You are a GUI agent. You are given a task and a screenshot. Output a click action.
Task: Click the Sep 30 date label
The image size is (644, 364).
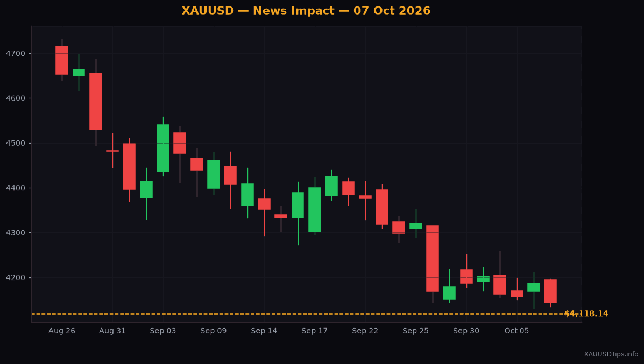coord(466,331)
